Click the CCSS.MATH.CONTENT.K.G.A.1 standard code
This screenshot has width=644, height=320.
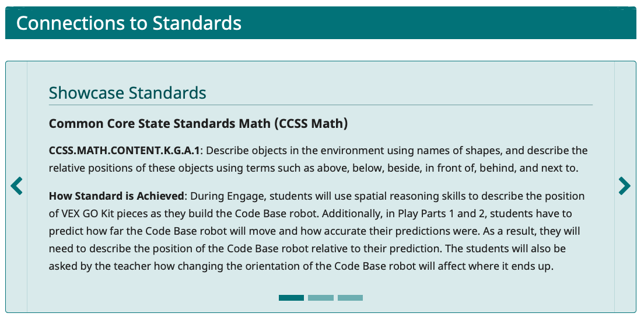tap(124, 151)
